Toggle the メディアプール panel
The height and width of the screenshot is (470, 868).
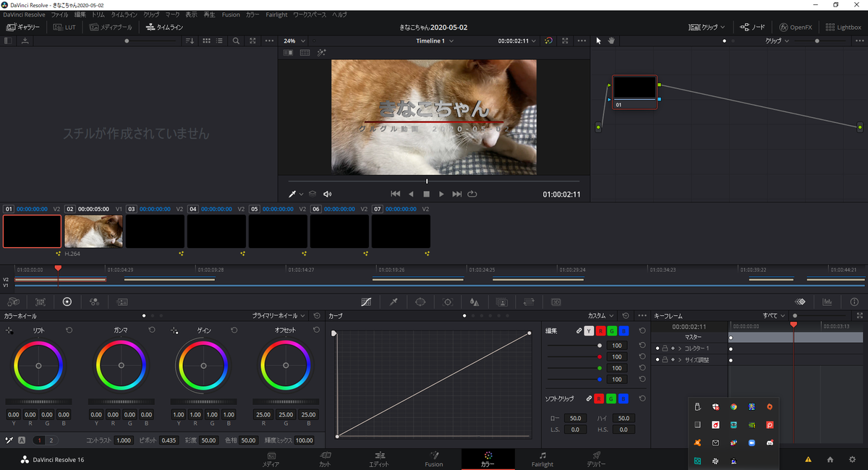[x=111, y=27]
